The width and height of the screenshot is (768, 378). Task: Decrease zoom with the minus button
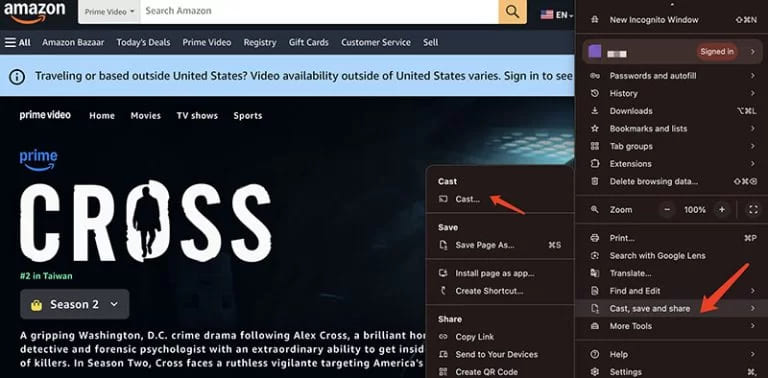pyautogui.click(x=667, y=210)
